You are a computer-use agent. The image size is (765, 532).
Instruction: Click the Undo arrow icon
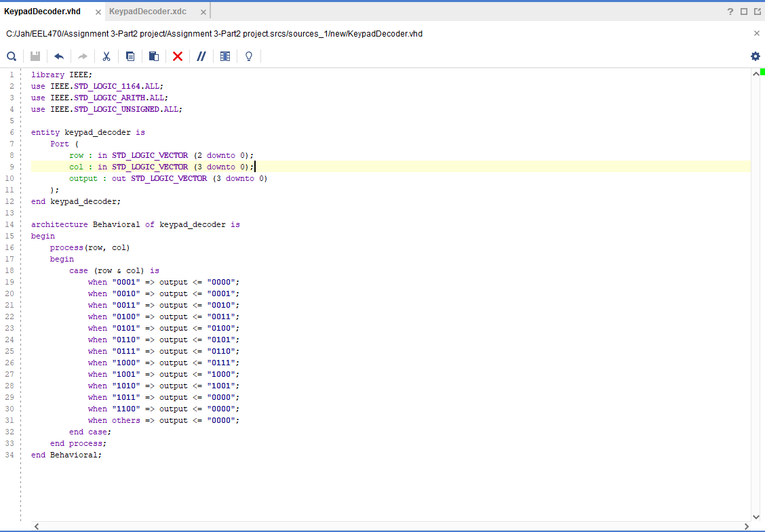[x=59, y=56]
